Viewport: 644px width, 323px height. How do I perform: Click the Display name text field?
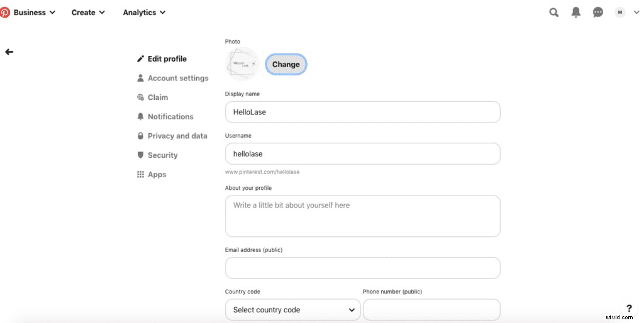coord(362,112)
